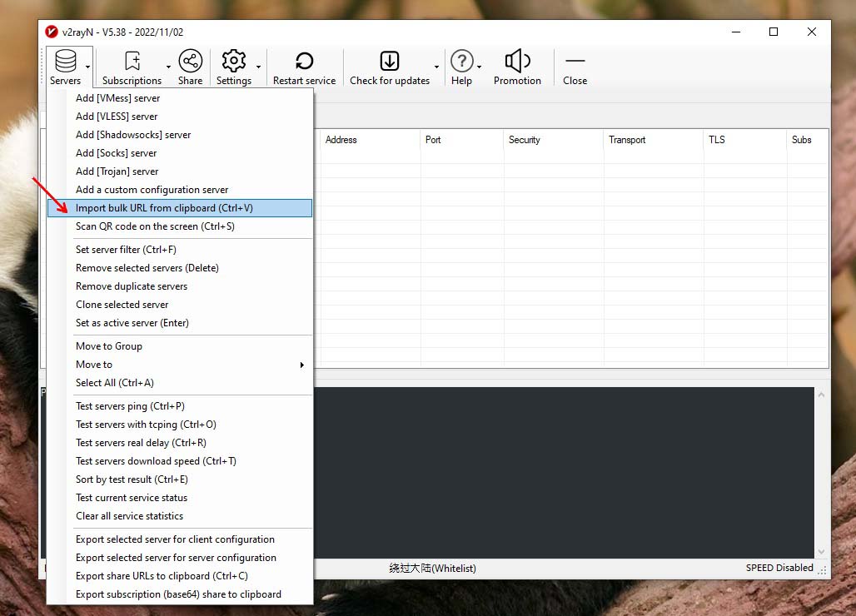Click the Restart service icon
Viewport: 856px width, 616px height.
click(304, 62)
